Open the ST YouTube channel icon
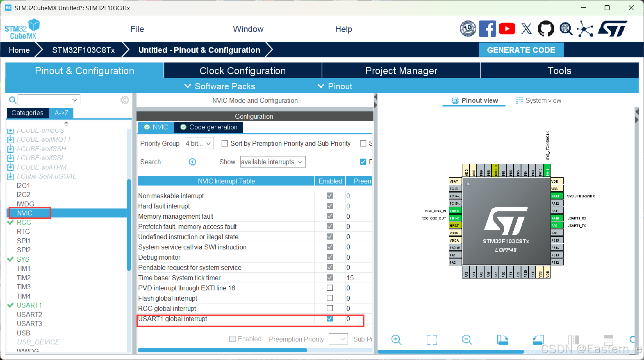Screen dimensions: 644x360 point(507,29)
